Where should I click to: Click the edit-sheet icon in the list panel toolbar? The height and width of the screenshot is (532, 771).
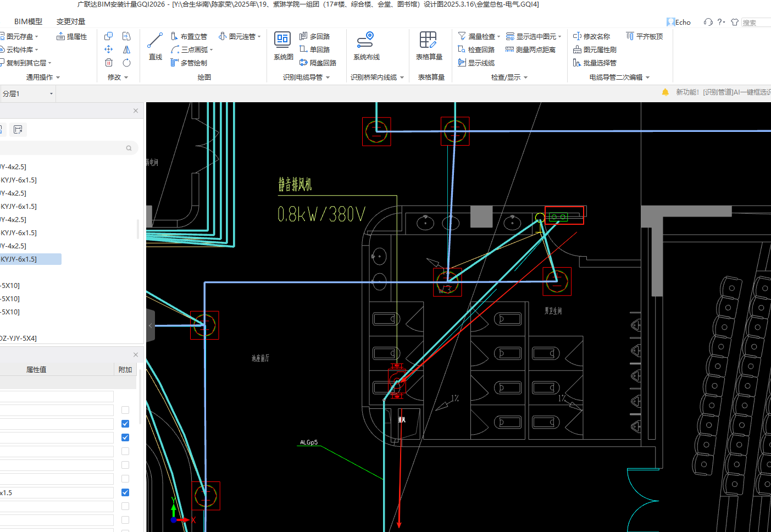click(x=18, y=129)
